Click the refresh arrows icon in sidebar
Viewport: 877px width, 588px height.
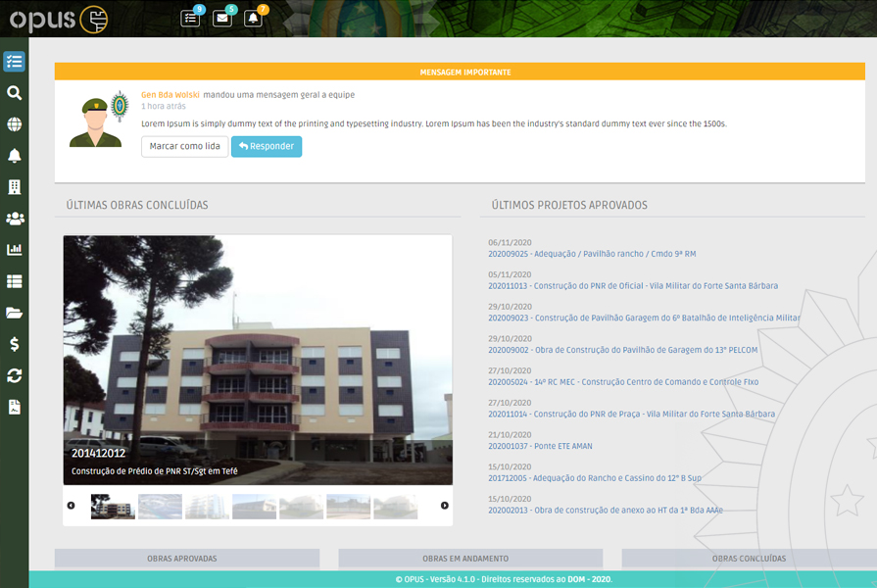pyautogui.click(x=14, y=376)
